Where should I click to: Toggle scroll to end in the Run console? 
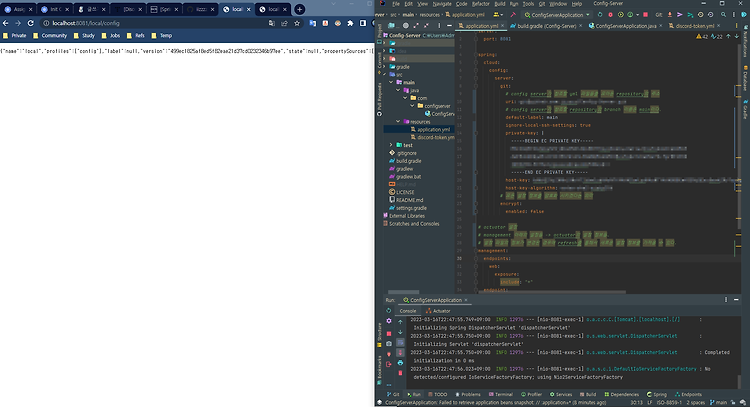(400, 353)
